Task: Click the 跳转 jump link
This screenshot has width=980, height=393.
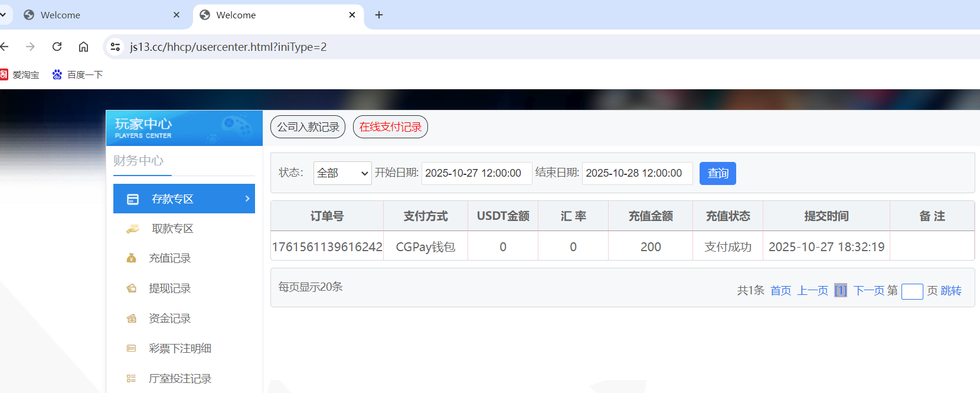Action: click(x=951, y=291)
